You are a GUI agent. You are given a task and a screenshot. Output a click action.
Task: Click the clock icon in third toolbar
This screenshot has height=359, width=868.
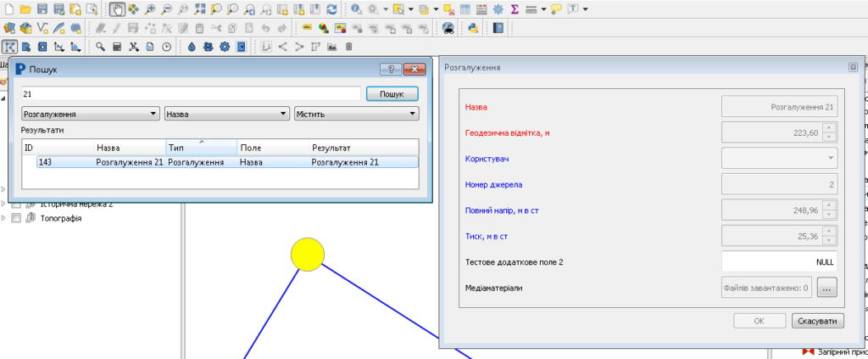pos(167,47)
